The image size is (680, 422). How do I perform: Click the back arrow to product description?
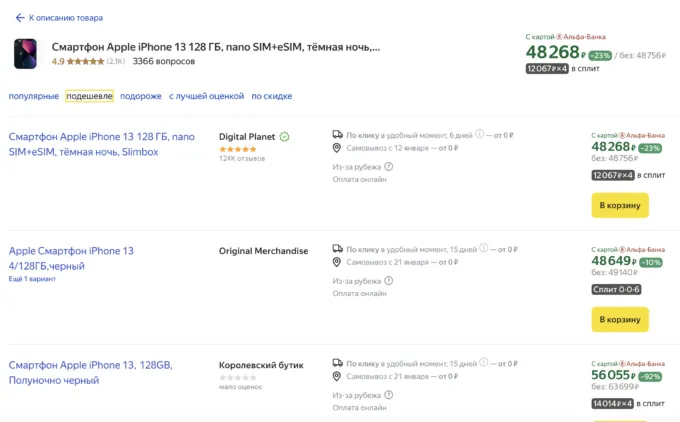pyautogui.click(x=20, y=18)
